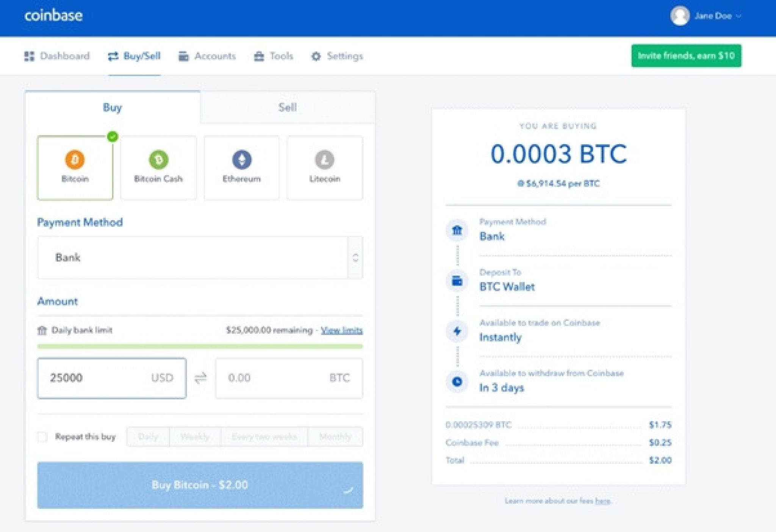
Task: Click the Accounts wallet icon in navigation
Action: (183, 56)
